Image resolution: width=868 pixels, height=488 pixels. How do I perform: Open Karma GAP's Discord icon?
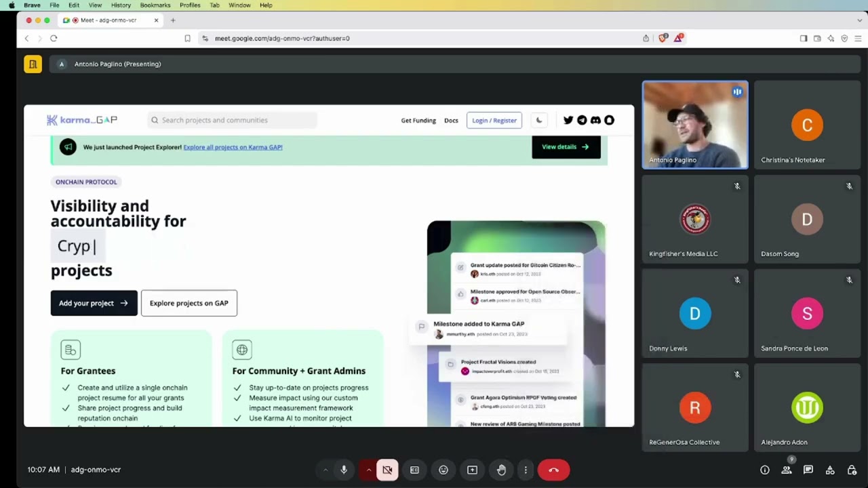click(x=595, y=121)
